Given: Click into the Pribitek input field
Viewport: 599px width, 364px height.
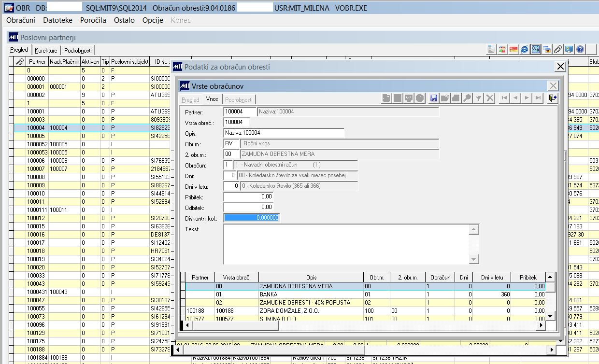Looking at the screenshot, I should click(x=248, y=197).
